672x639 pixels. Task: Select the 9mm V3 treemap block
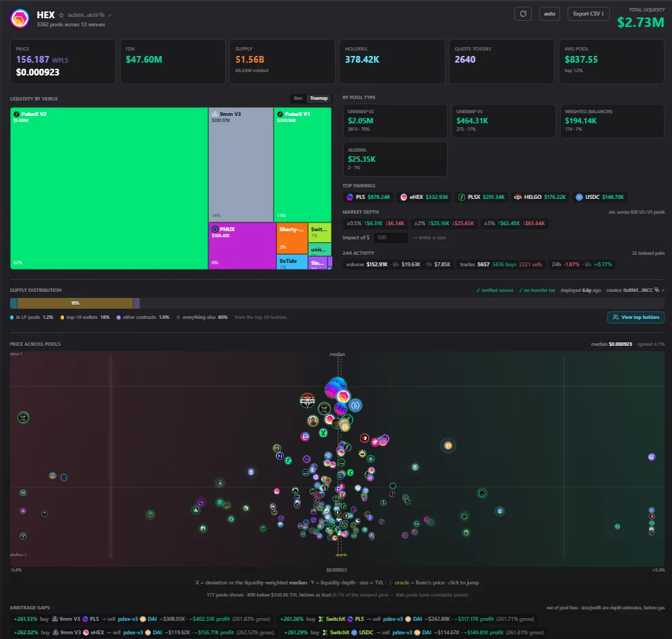(x=241, y=164)
